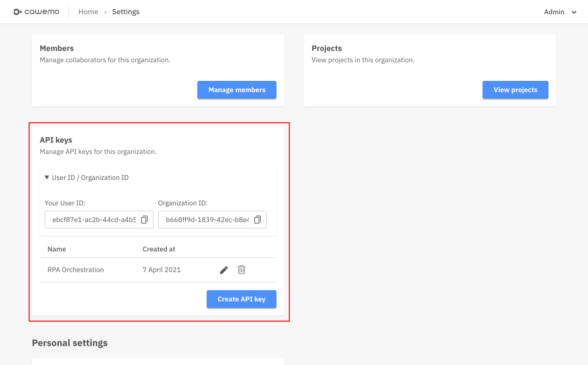588x365 pixels.
Task: Select the RPA Orchestration key name
Action: (75, 270)
